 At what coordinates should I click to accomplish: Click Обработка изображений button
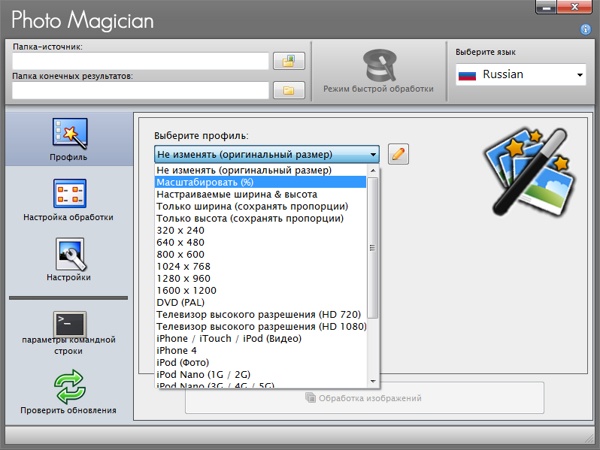[x=363, y=398]
